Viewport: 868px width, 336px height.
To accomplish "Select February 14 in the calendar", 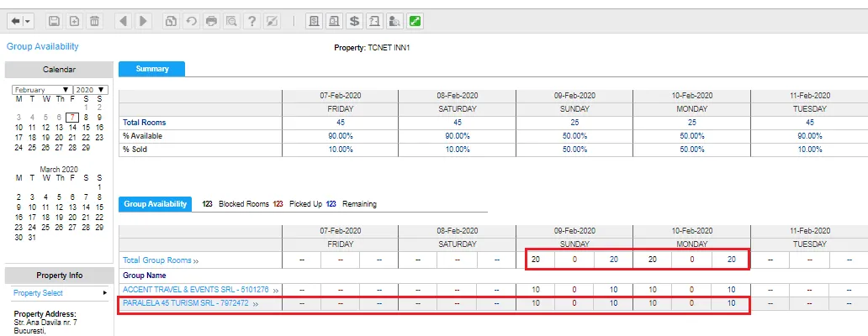I will pyautogui.click(x=72, y=127).
